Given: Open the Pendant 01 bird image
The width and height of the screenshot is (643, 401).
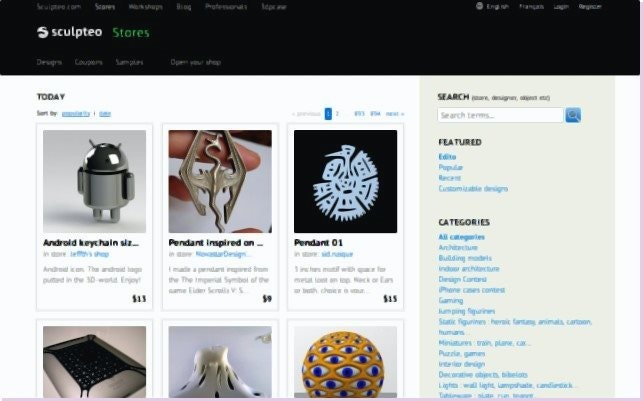Looking at the screenshot, I should [x=345, y=181].
